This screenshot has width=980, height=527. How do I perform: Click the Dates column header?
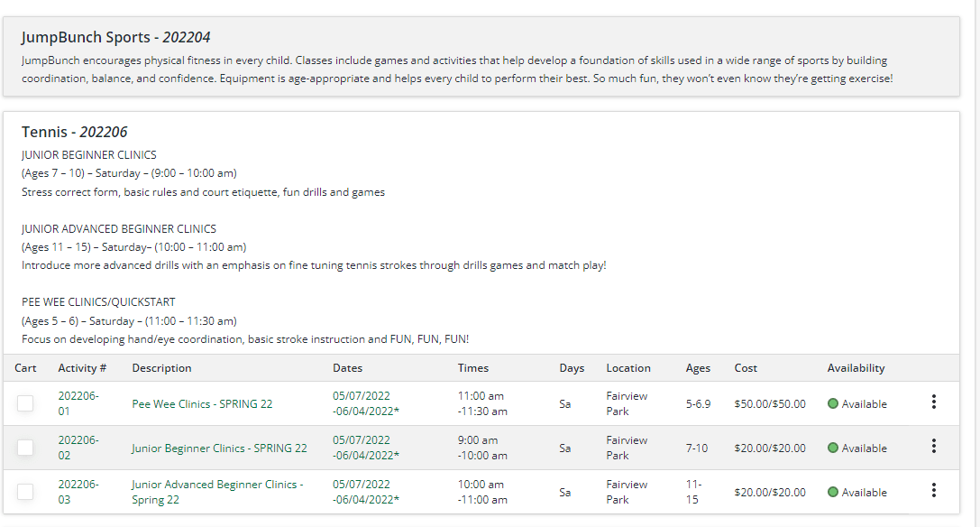click(x=348, y=368)
